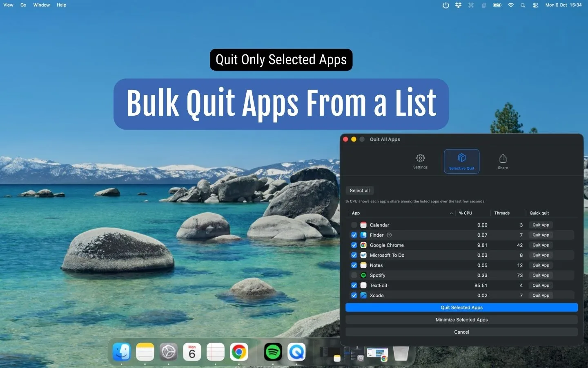
Task: Click Minimize Selected Apps
Action: click(461, 320)
